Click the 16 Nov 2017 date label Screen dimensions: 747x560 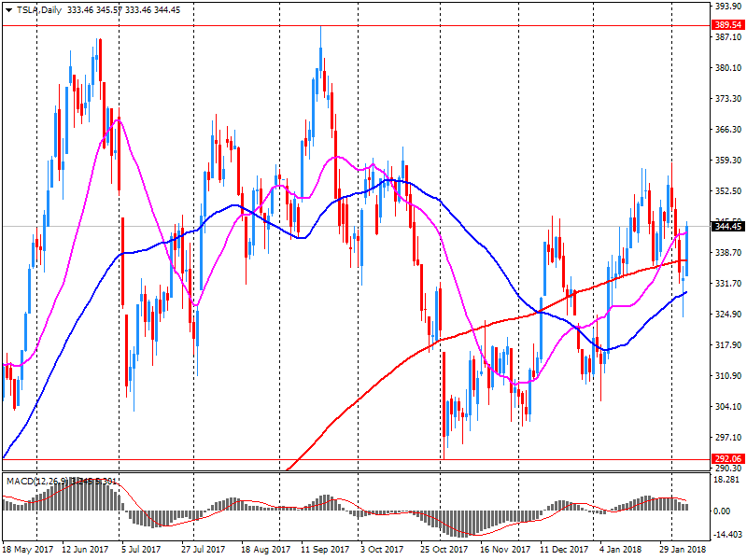coord(505,550)
